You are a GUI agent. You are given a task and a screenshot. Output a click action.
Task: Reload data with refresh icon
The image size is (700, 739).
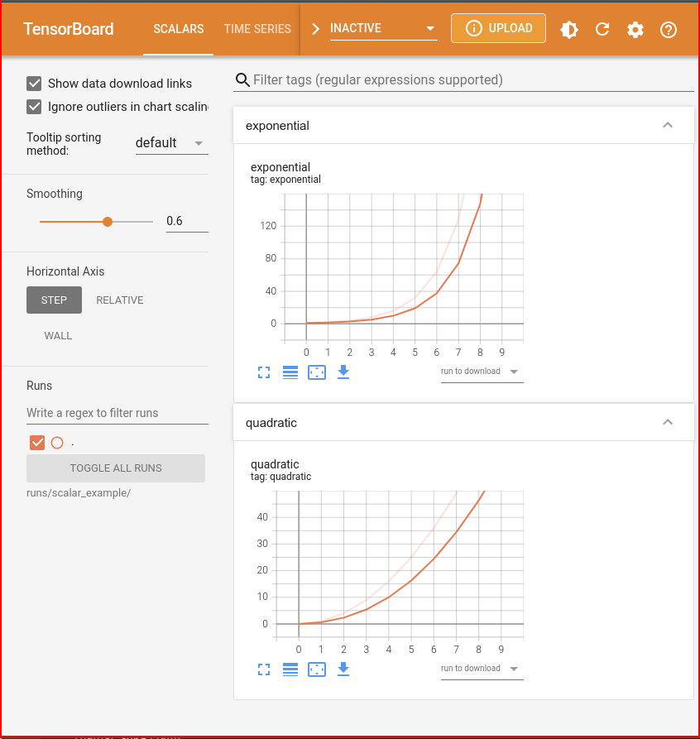pos(602,30)
